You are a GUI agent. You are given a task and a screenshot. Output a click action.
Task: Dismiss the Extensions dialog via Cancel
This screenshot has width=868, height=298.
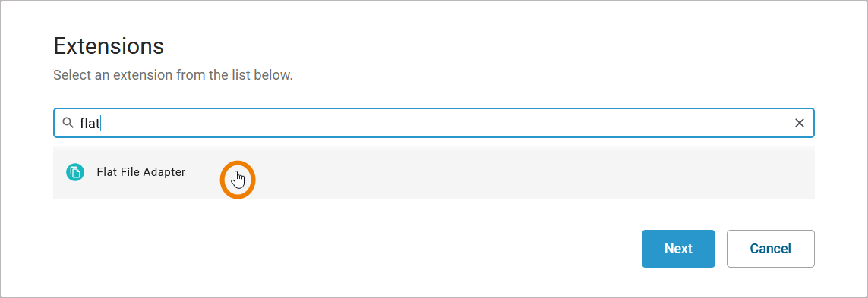tap(770, 249)
